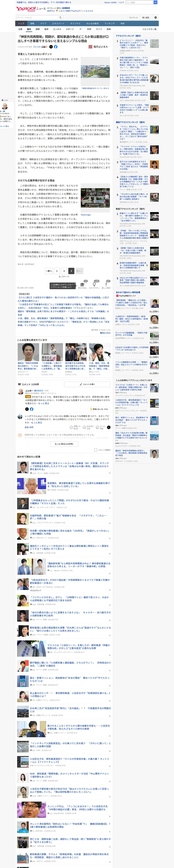Play the 部屋のトイレ使わせず video thumbnail
This screenshot has height=868, width=174.
(154, 217)
